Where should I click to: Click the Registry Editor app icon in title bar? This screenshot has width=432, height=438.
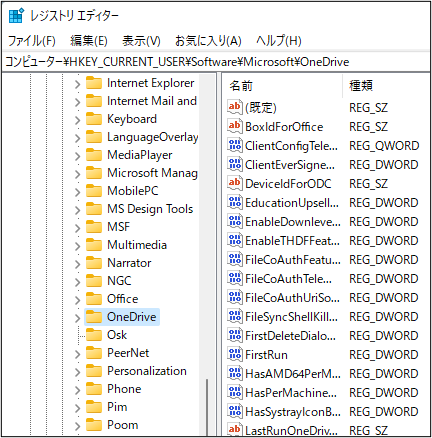[x=16, y=15]
